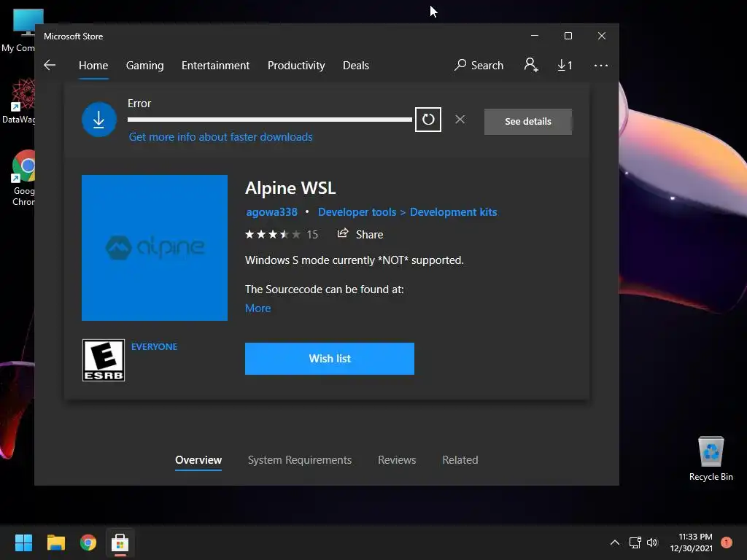Open network status tray icon
The width and height of the screenshot is (747, 560).
(x=635, y=542)
